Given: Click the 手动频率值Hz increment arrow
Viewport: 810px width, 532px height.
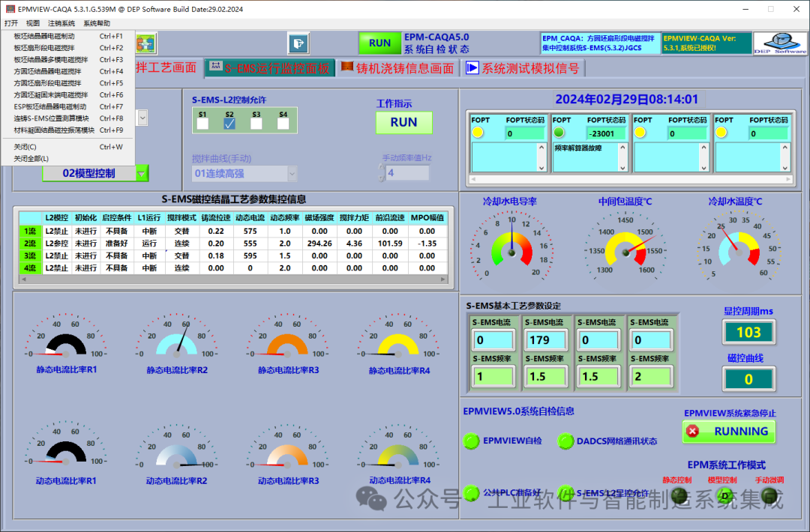Looking at the screenshot, I should coord(381,169).
